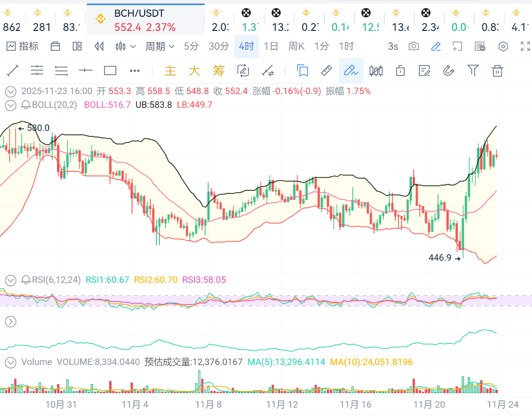Open chart settings hexagon icon

tap(503, 47)
